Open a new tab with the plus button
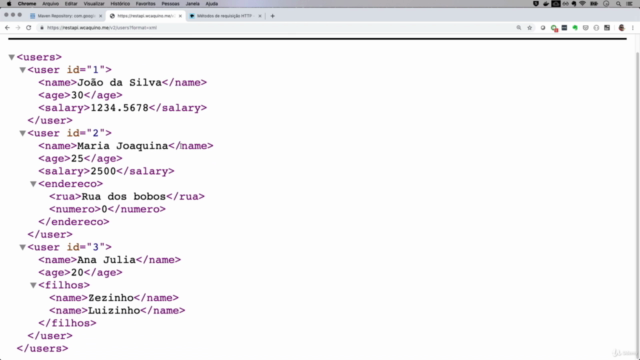 [x=272, y=16]
